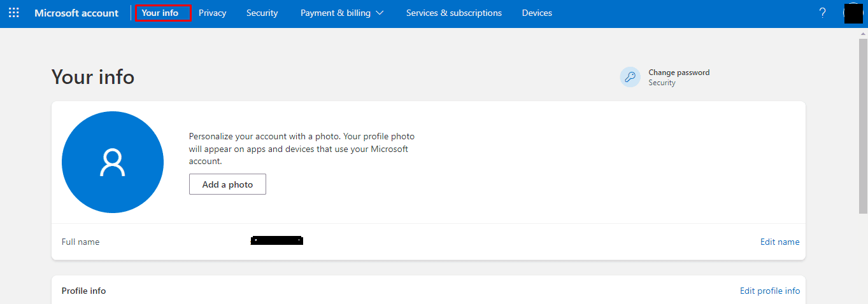This screenshot has height=304, width=868.
Task: Click the Full name row label
Action: coord(80,242)
